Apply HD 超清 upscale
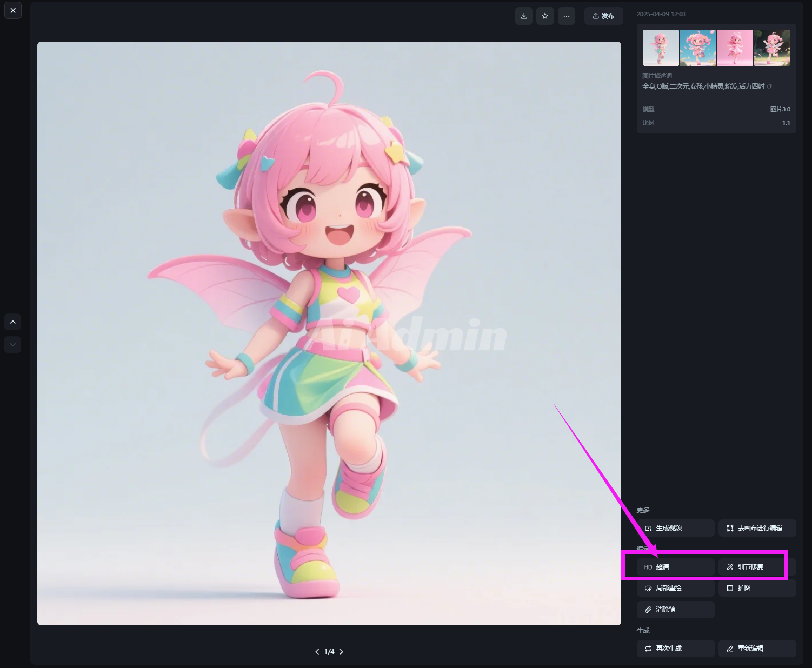 [675, 567]
